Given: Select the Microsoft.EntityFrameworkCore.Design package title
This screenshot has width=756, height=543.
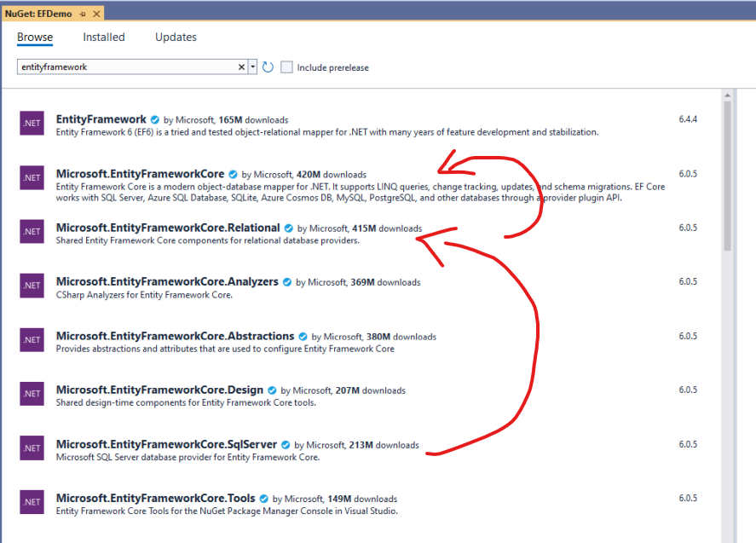Looking at the screenshot, I should (x=159, y=390).
